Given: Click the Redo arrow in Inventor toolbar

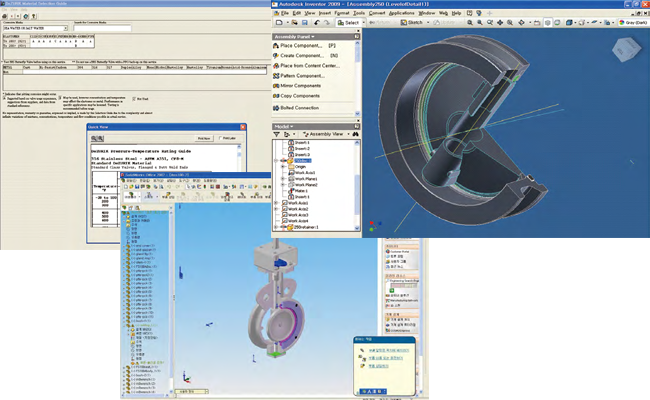Looking at the screenshot, I should [x=327, y=22].
